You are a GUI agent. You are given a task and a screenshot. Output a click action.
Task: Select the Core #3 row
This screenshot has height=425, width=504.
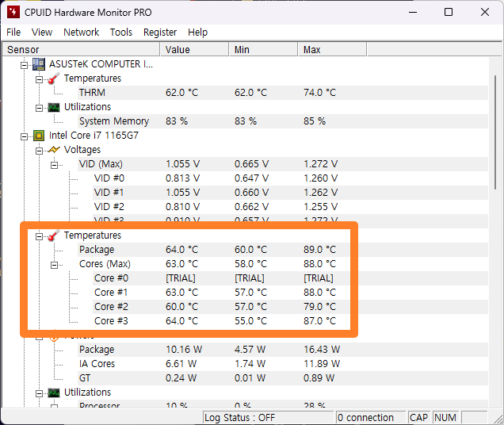[290, 321]
